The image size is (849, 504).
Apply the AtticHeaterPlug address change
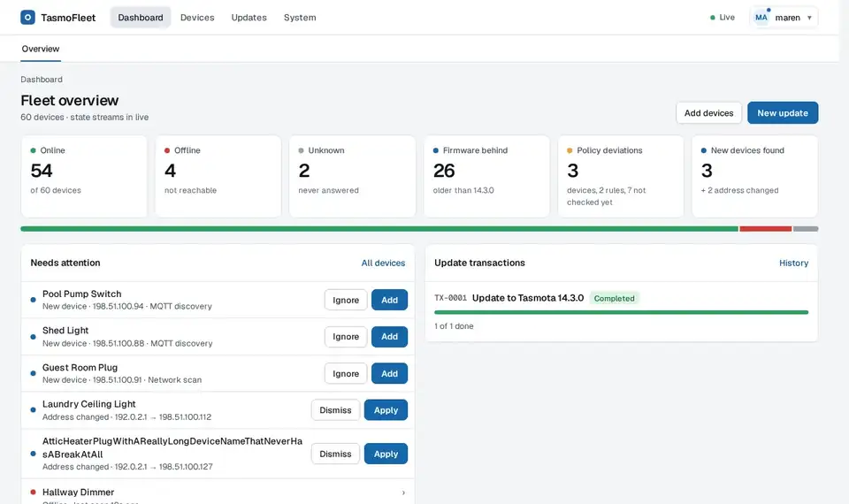click(x=386, y=454)
